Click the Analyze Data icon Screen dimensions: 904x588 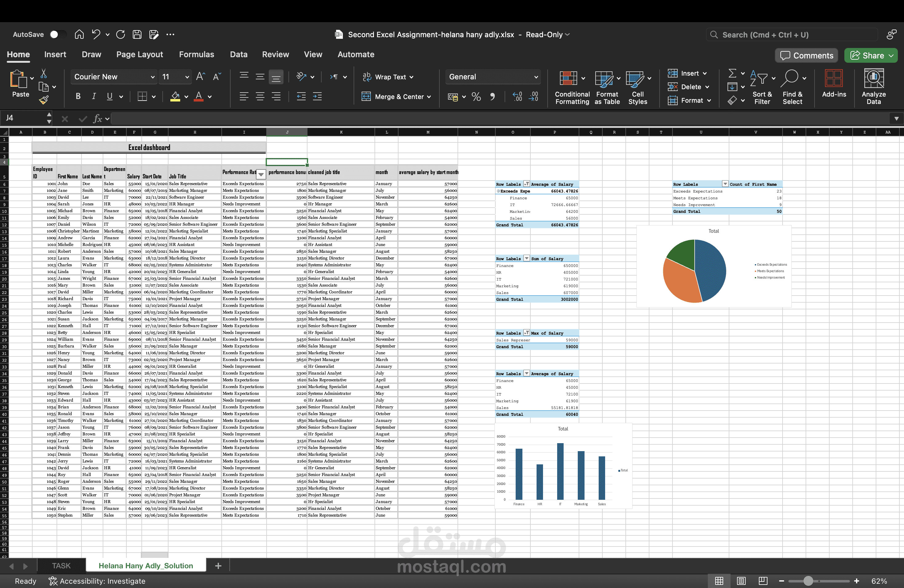click(874, 78)
